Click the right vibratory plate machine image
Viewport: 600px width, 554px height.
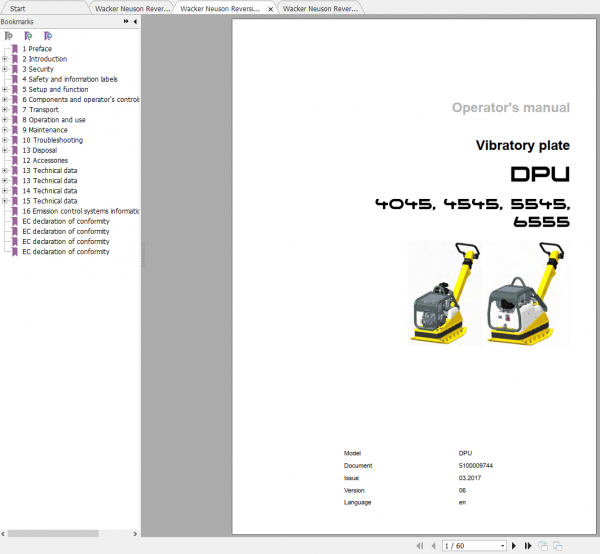click(x=527, y=293)
